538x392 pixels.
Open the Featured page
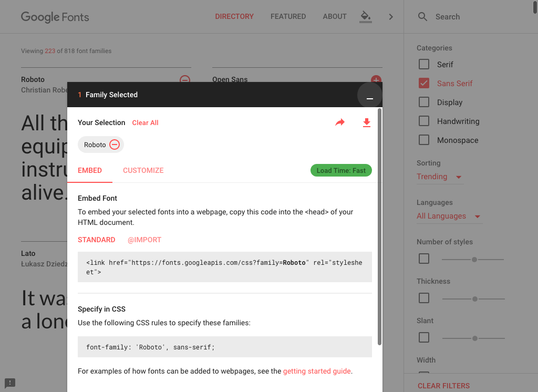pos(288,16)
